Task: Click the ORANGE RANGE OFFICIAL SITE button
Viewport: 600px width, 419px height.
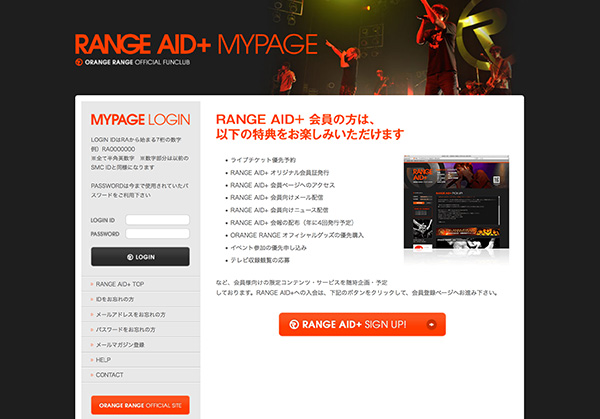Action: pyautogui.click(x=140, y=405)
